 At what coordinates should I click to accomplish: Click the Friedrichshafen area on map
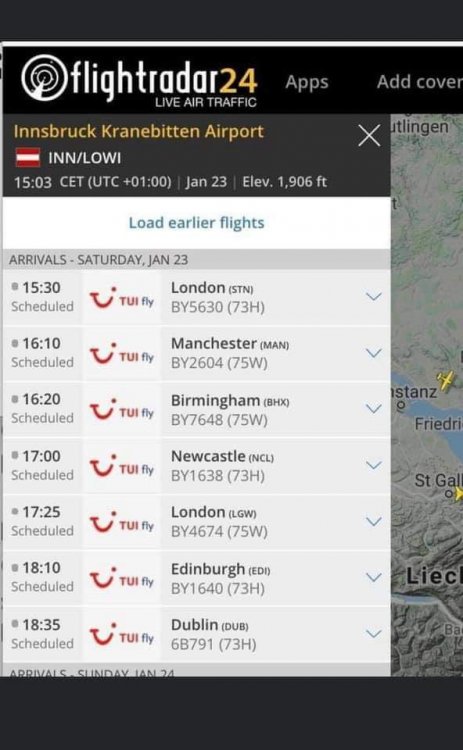tap(439, 424)
